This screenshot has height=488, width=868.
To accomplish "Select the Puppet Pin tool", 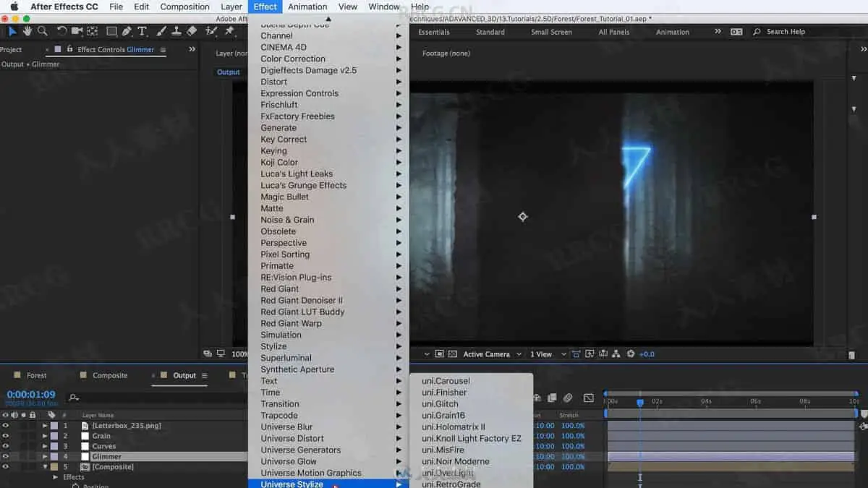I will pyautogui.click(x=229, y=31).
